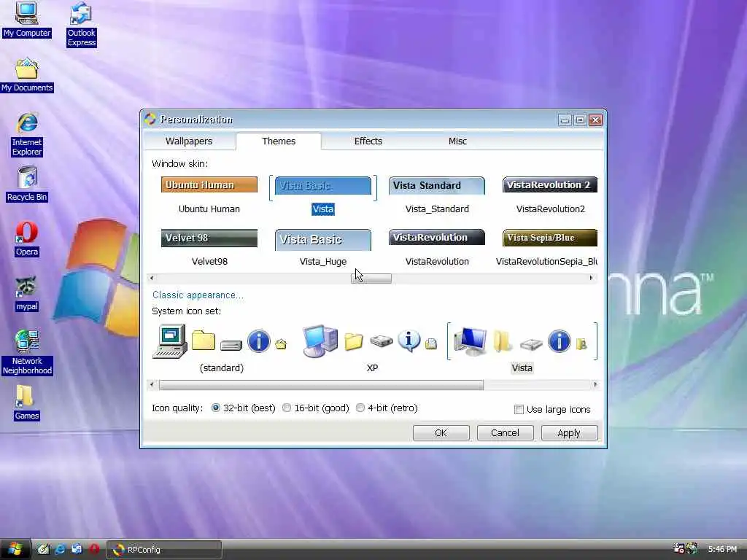
Task: Click the icon set scrollbar thumb
Action: click(321, 385)
